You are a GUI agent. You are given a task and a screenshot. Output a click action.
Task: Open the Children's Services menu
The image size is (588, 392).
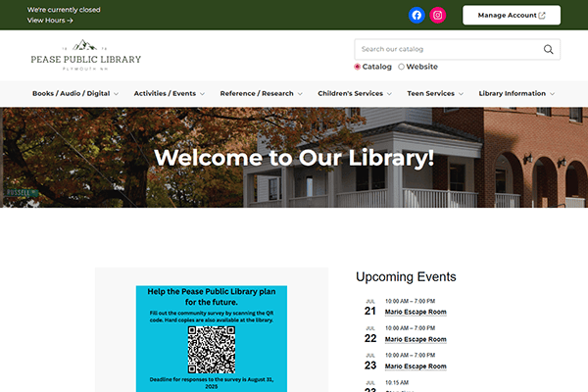coord(350,93)
